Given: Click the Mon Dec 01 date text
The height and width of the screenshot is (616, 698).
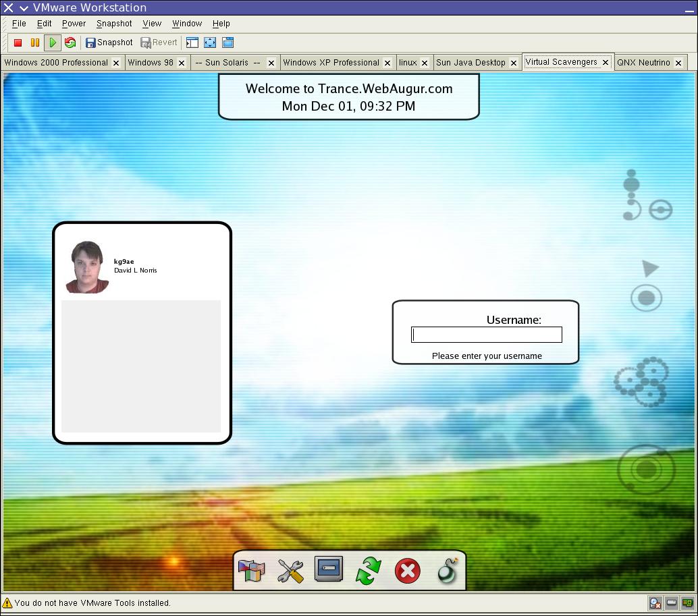Looking at the screenshot, I should (348, 107).
